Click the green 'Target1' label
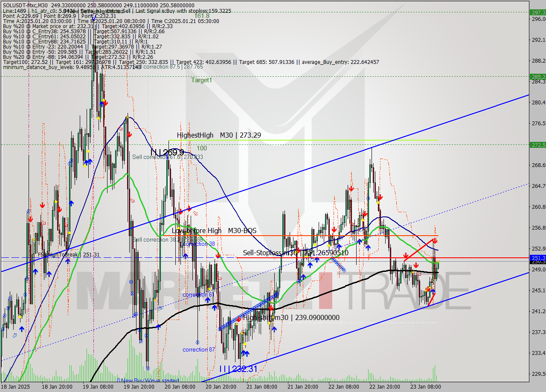546x392 pixels. click(x=201, y=80)
